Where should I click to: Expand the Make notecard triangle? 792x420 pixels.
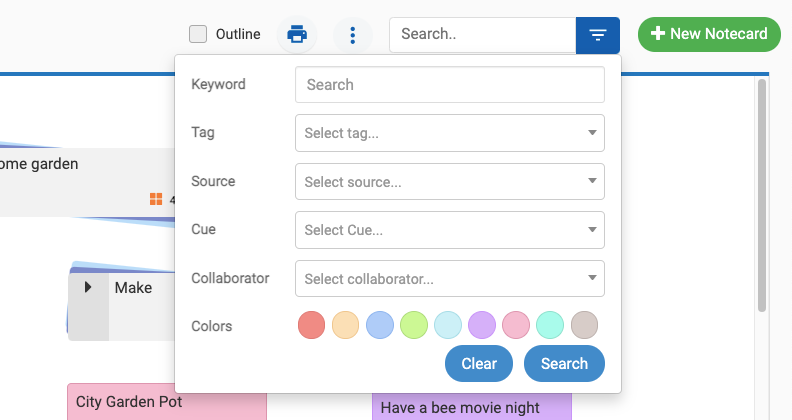(88, 287)
